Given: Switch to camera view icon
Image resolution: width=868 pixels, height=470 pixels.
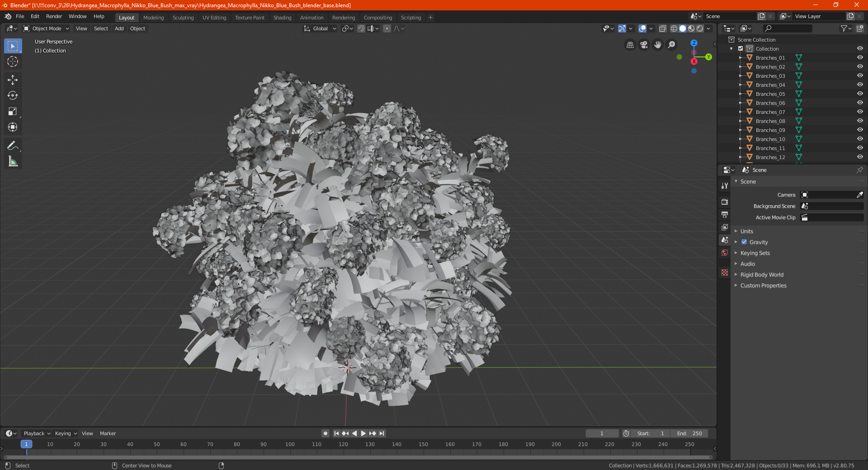Looking at the screenshot, I should point(644,45).
